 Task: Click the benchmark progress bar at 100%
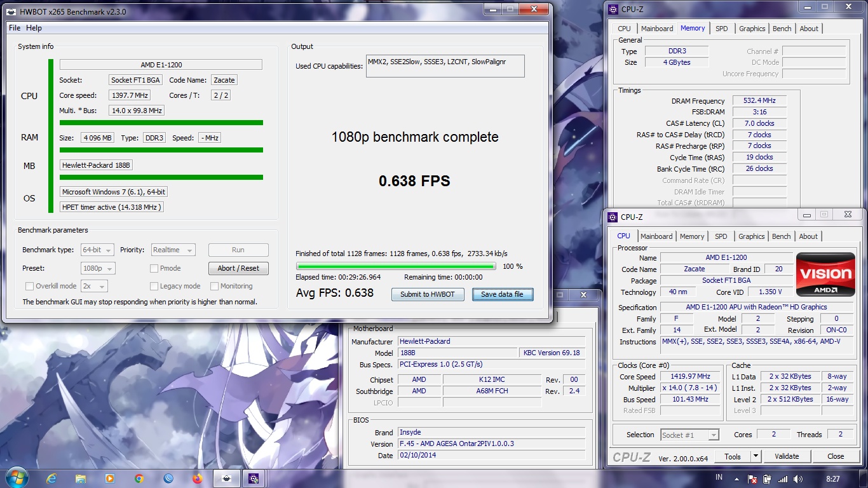(x=396, y=267)
